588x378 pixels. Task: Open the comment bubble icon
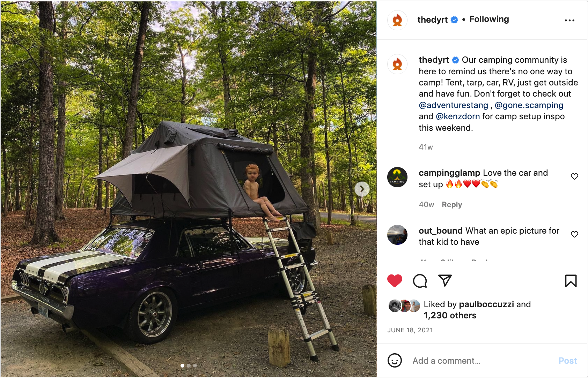click(x=420, y=281)
